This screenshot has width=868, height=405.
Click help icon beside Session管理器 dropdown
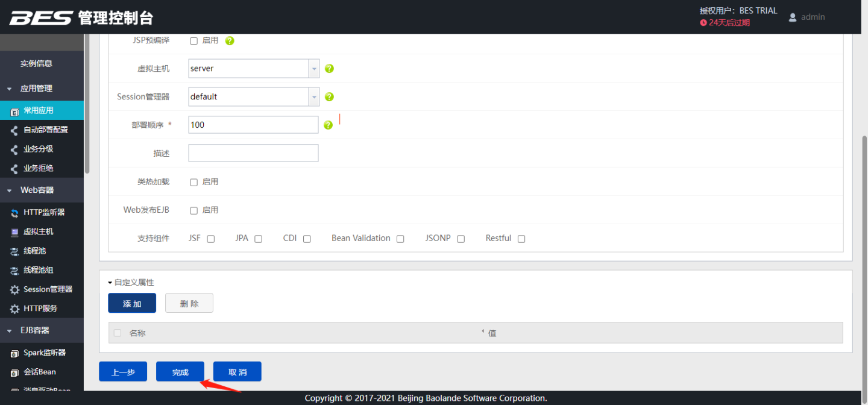click(x=329, y=96)
